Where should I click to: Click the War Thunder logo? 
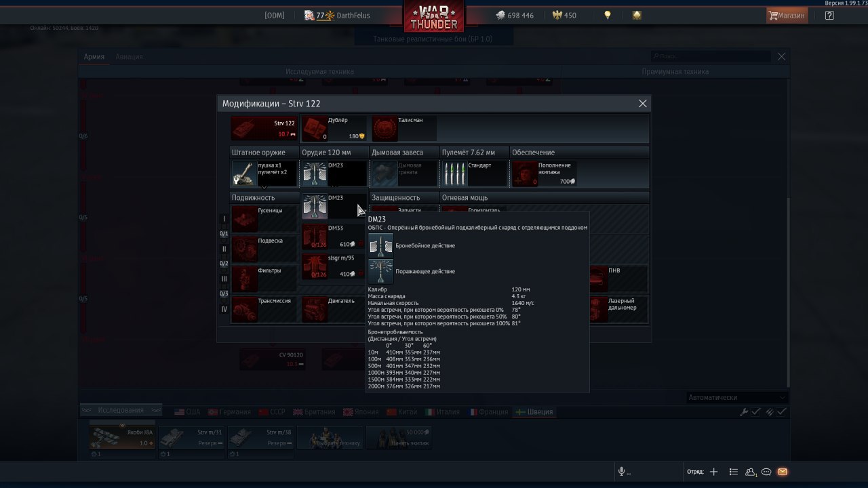click(x=434, y=16)
